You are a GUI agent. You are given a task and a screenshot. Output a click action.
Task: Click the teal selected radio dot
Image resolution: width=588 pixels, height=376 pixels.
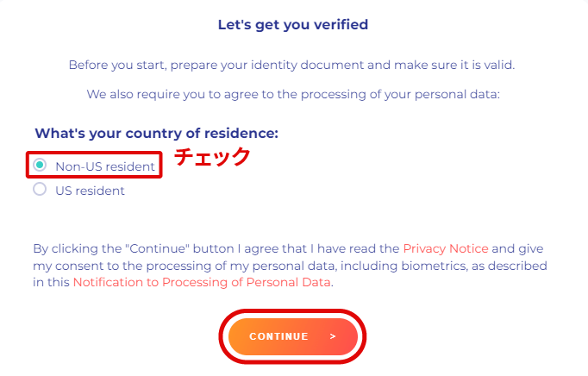coord(40,166)
